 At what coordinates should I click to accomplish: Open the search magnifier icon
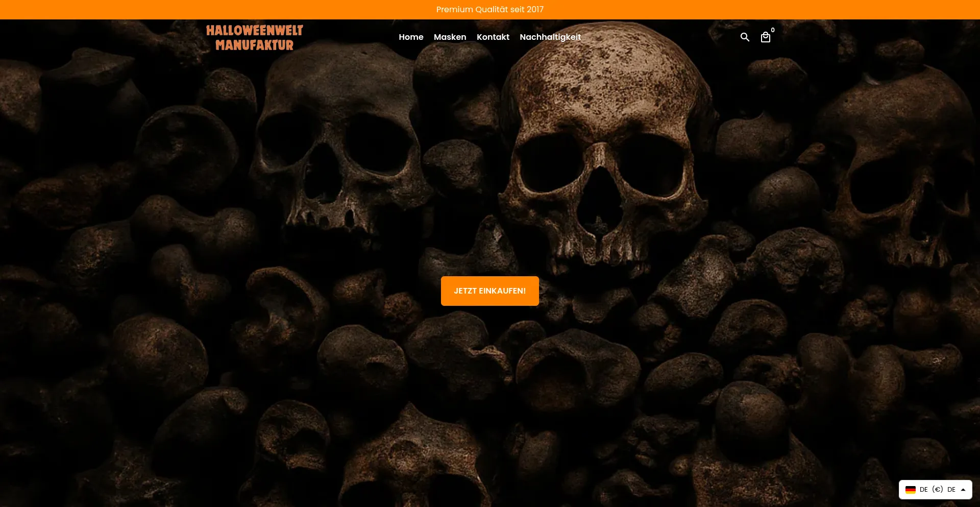tap(745, 37)
